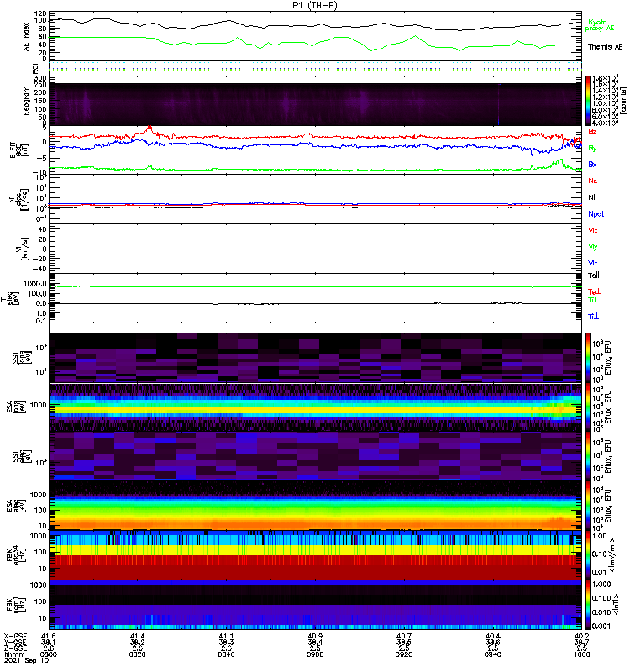Click the 0940 time tick label

(x=493, y=654)
